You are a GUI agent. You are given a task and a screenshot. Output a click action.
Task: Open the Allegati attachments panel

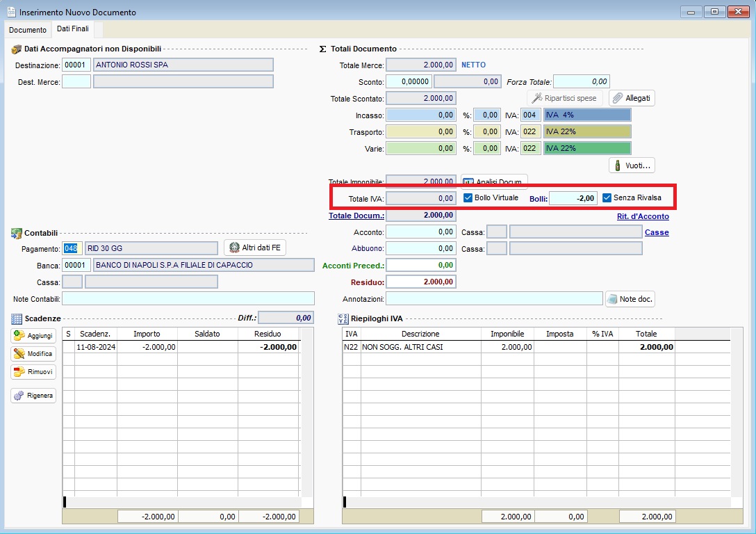point(631,98)
